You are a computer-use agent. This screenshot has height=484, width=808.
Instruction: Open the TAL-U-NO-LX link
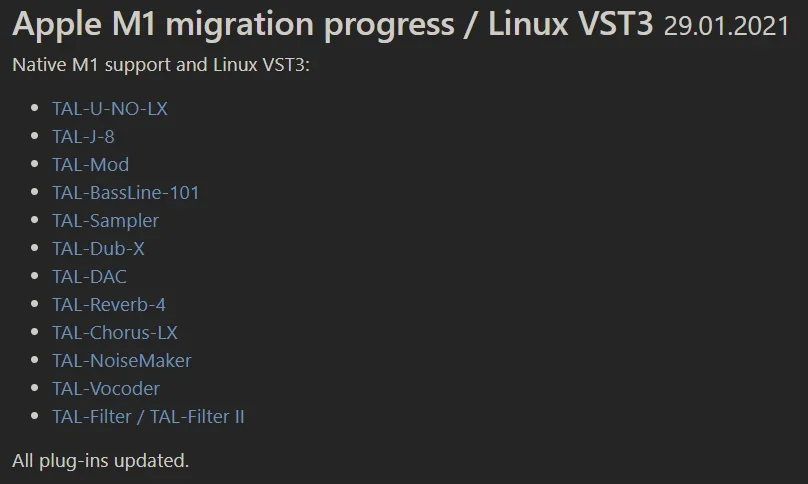coord(110,108)
